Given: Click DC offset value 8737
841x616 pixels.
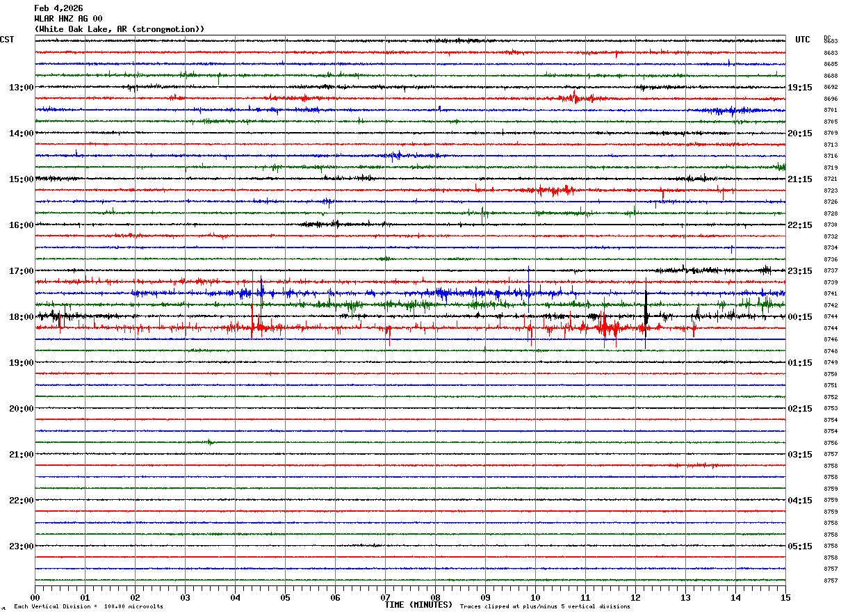Looking at the screenshot, I should click(831, 271).
